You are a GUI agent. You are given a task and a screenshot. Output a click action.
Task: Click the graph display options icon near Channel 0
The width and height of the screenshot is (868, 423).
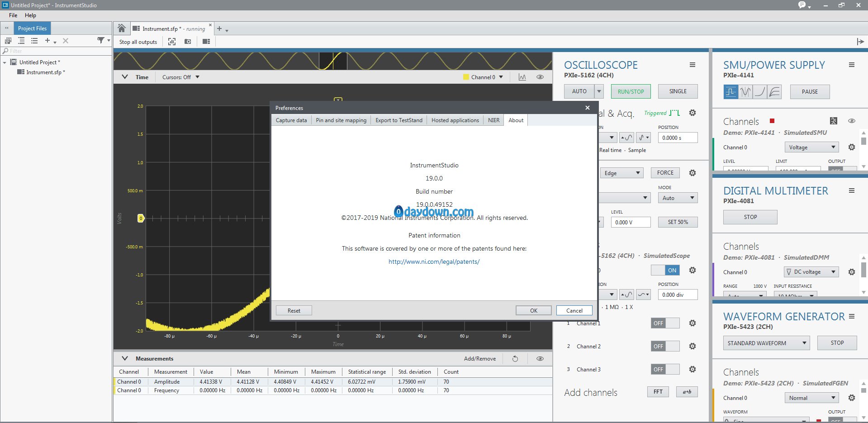coord(522,77)
